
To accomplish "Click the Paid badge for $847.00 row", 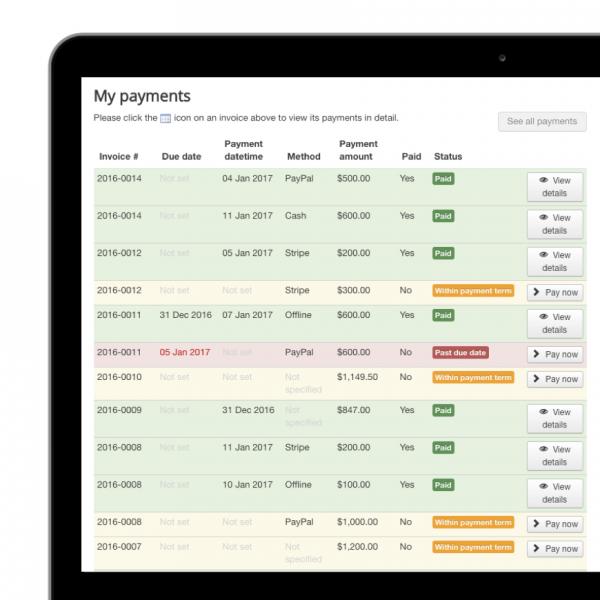I will point(443,411).
